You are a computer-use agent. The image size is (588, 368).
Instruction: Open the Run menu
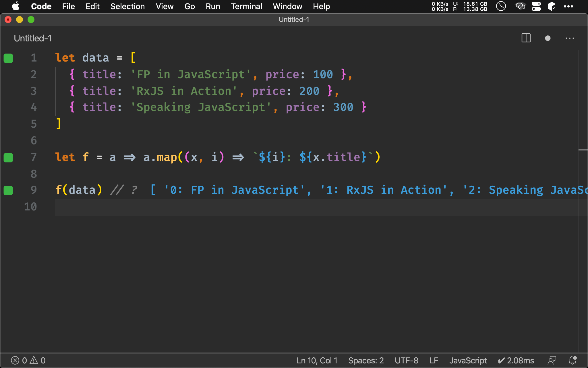(x=213, y=6)
